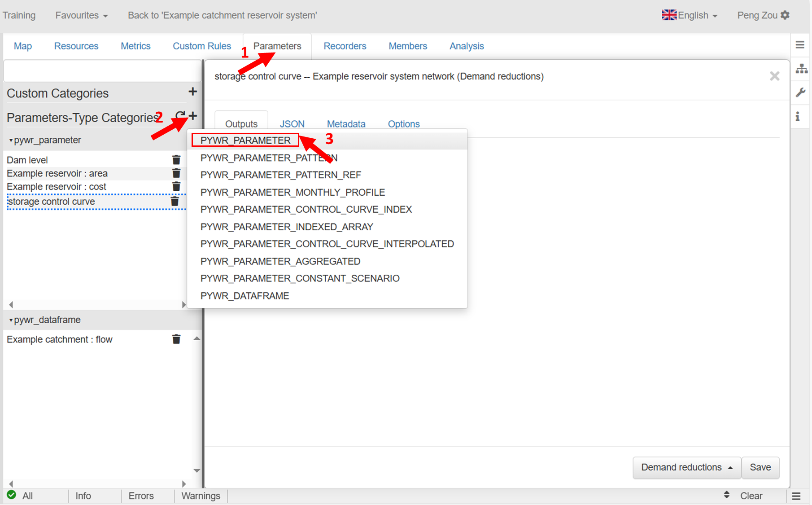This screenshot has height=505, width=812.
Task: Choose PYWR_DATAFRAME in the type menu
Action: [x=244, y=296]
